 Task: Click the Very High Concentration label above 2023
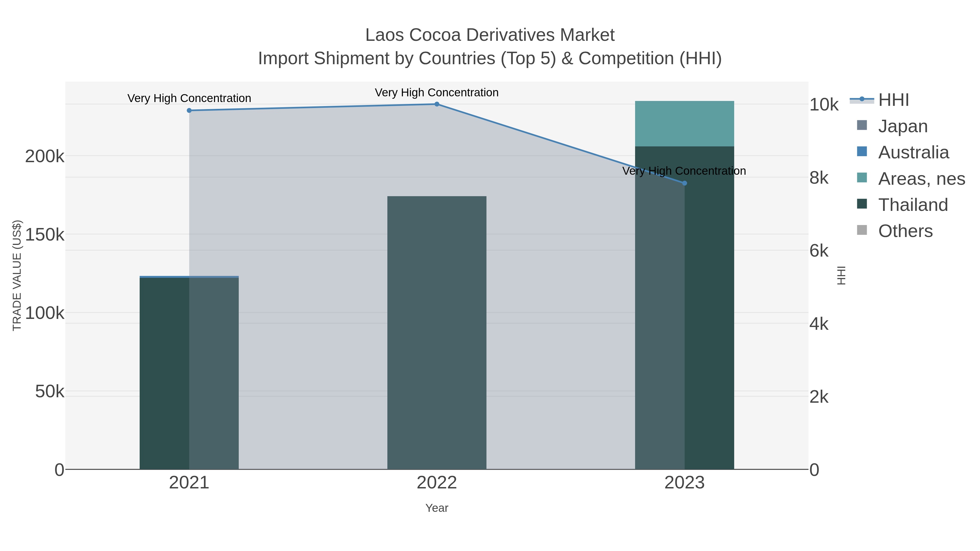[684, 171]
